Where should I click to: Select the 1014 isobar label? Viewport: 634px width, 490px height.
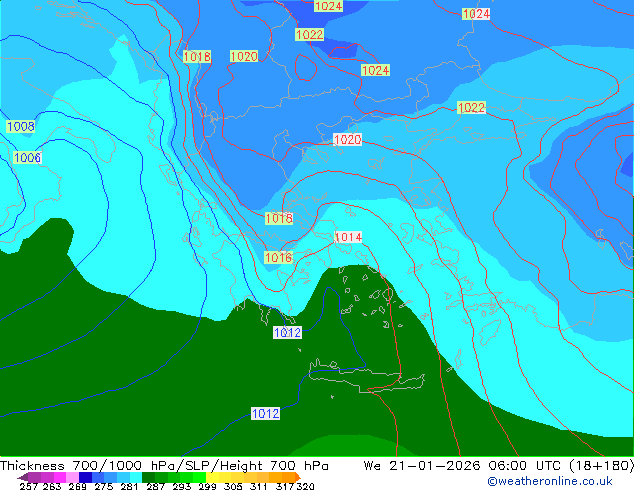(348, 237)
